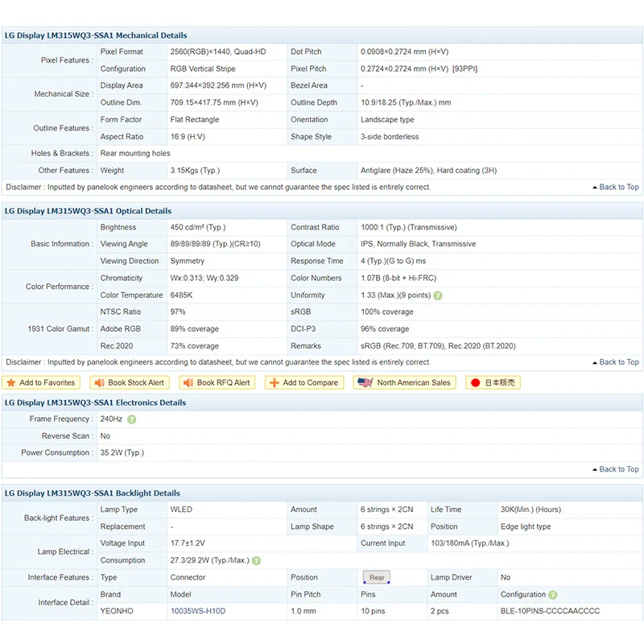The image size is (644, 644).
Task: Click the Rear position button
Action: tap(377, 577)
